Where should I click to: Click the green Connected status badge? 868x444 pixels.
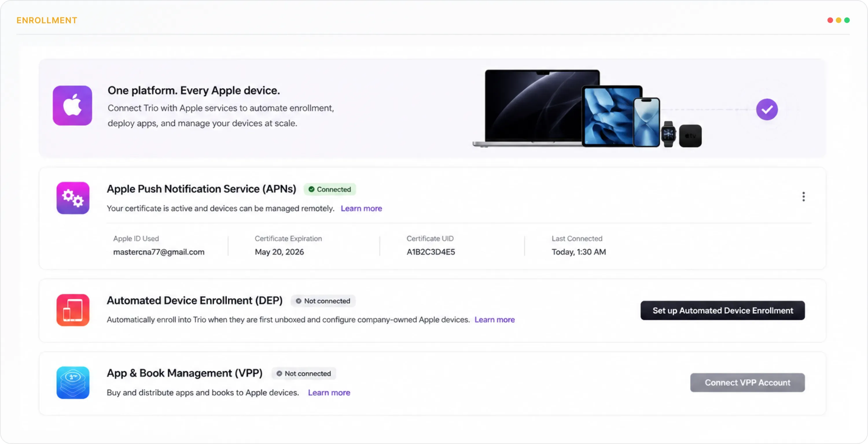(330, 189)
